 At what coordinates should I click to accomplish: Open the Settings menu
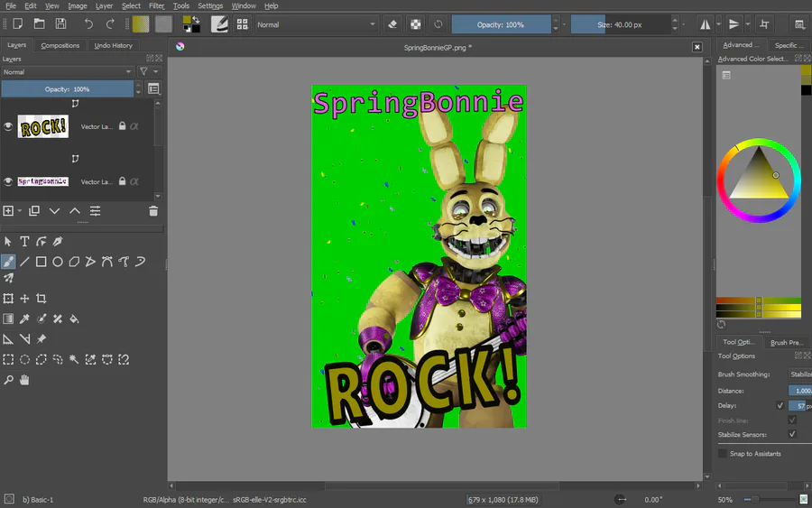[x=210, y=5]
